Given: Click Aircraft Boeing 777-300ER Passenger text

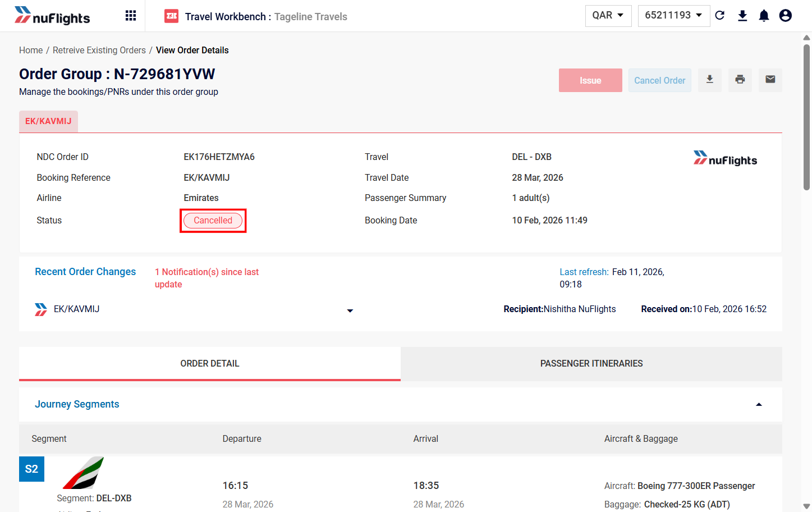Looking at the screenshot, I should coord(680,486).
